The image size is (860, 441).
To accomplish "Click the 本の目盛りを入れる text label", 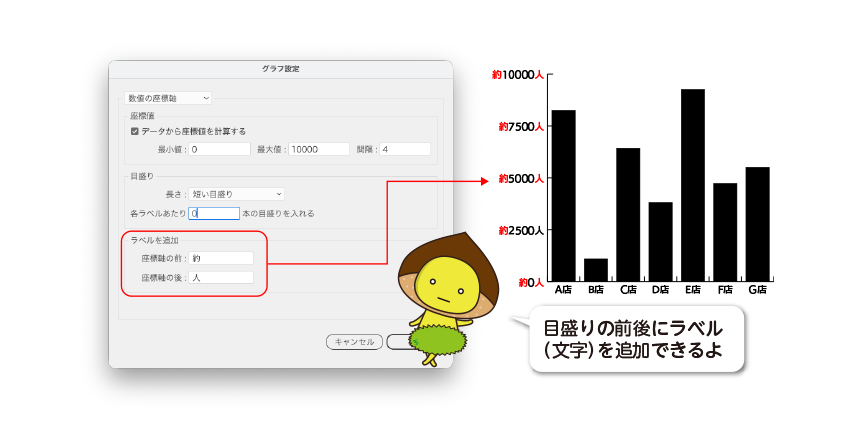I will tap(279, 214).
